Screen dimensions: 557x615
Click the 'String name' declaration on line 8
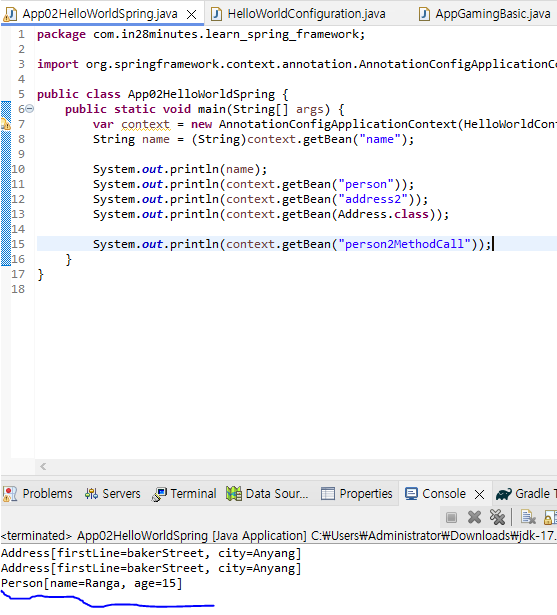click(131, 139)
